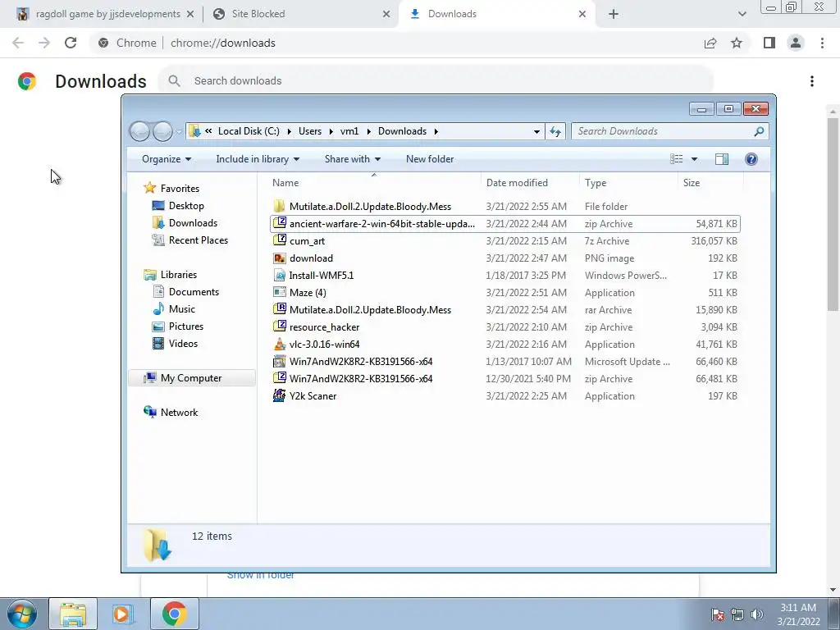Select download PNG image icon
Screen dimensions: 840x630
pos(279,258)
